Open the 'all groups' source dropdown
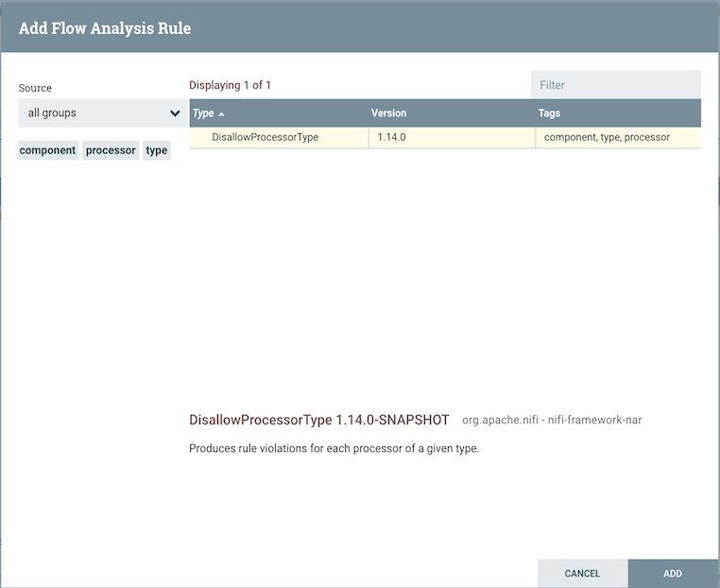 [94, 113]
